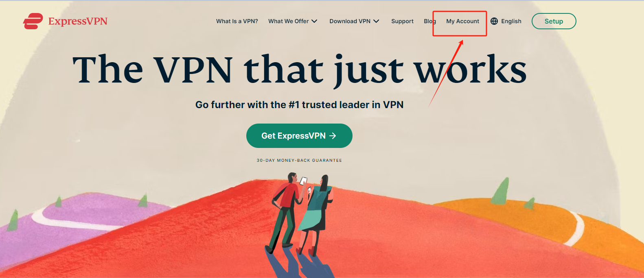Expand the chevron beside What We Offer

pos(314,21)
